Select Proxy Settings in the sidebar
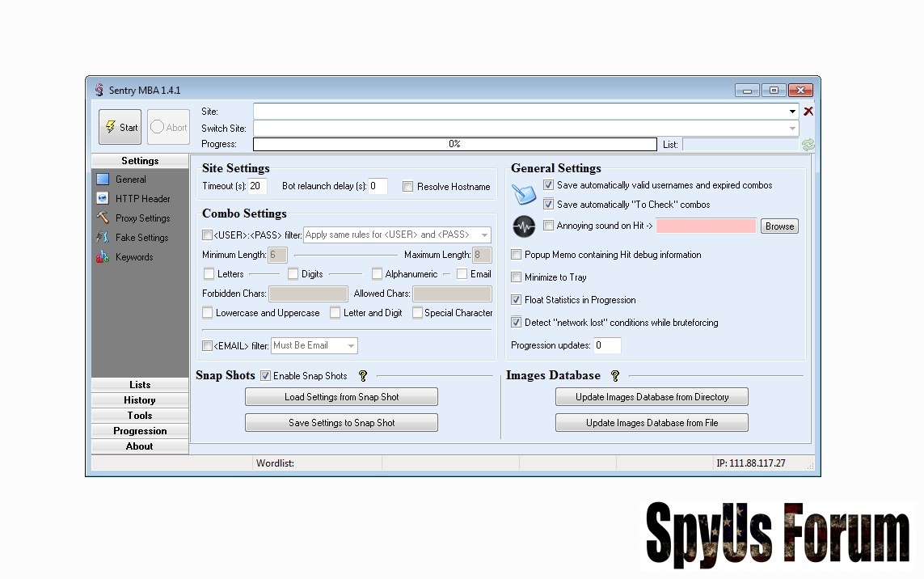The image size is (924, 579). [x=142, y=218]
